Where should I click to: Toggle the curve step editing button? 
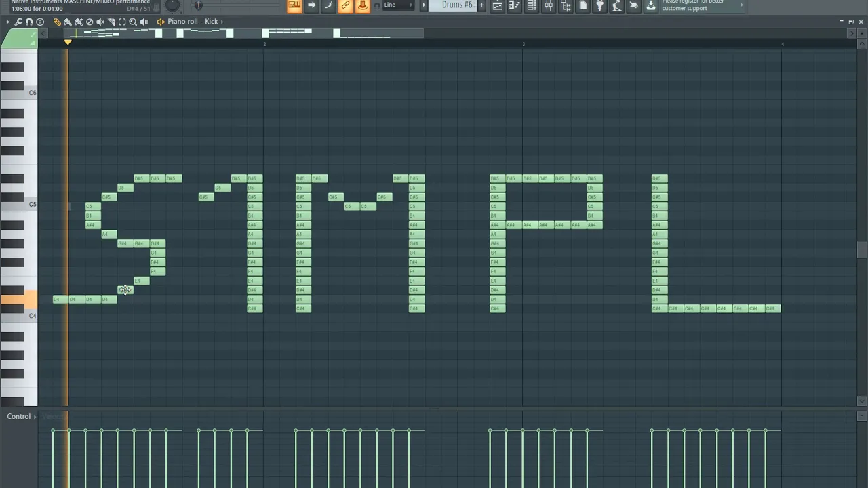click(x=328, y=5)
